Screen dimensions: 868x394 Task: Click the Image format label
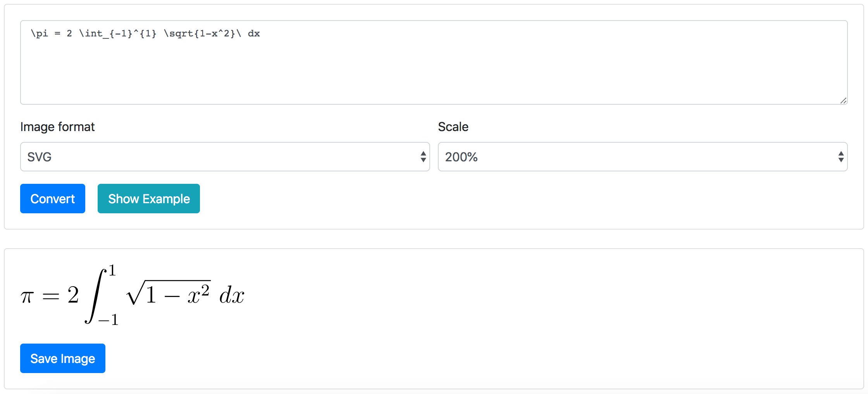tap(57, 127)
